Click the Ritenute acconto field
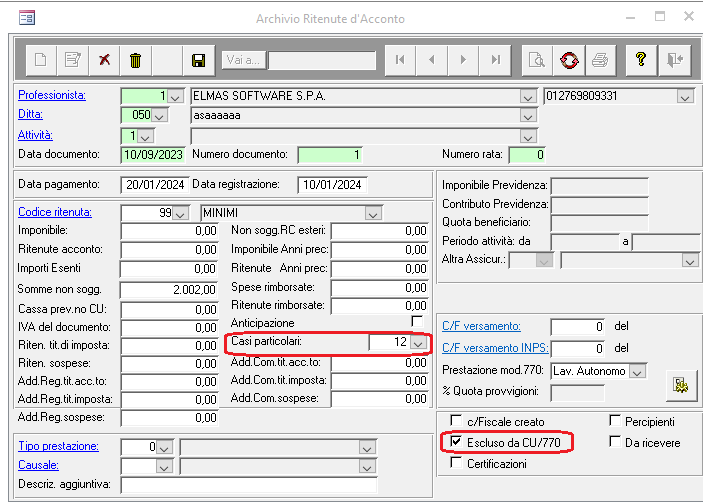This screenshot has width=703, height=502. click(x=169, y=250)
